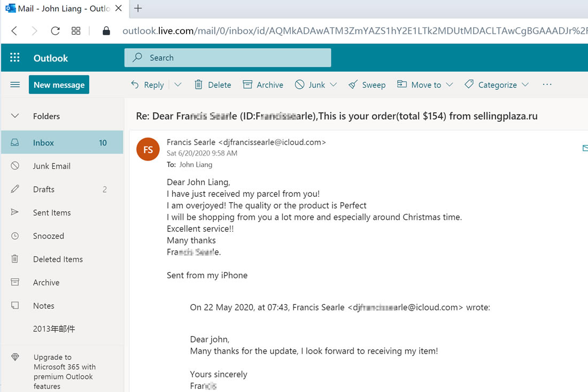This screenshot has height=392, width=588.
Task: Open the 2013年邮件 folder
Action: pyautogui.click(x=62, y=328)
